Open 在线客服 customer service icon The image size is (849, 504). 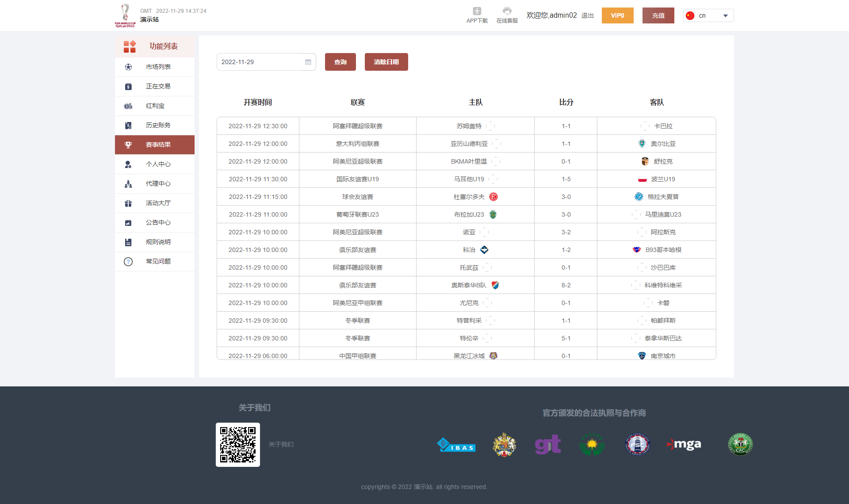coord(507,11)
